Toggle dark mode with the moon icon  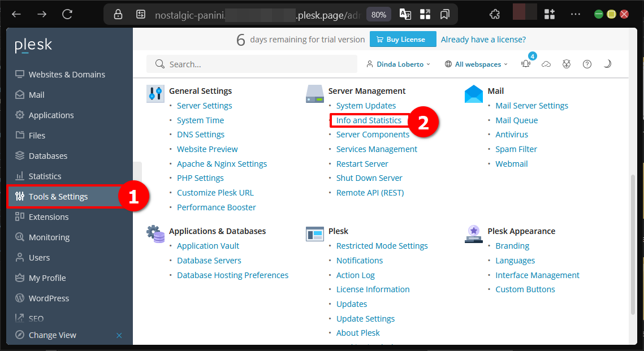[607, 64]
